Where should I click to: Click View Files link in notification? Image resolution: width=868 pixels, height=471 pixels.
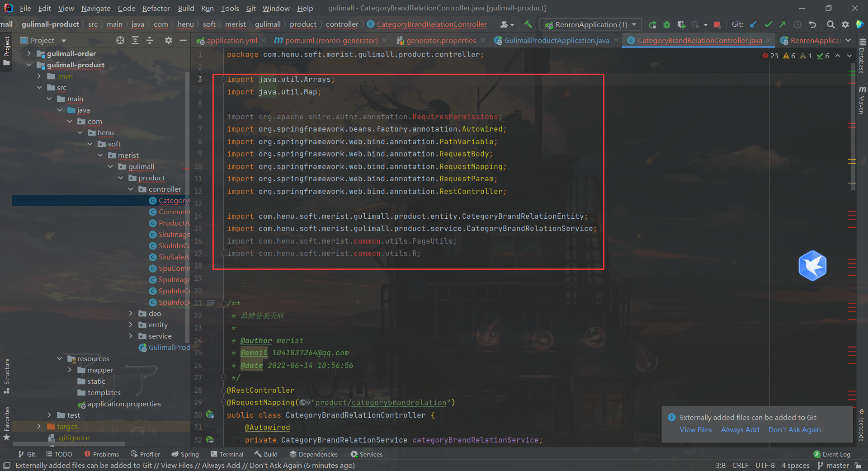coord(696,430)
